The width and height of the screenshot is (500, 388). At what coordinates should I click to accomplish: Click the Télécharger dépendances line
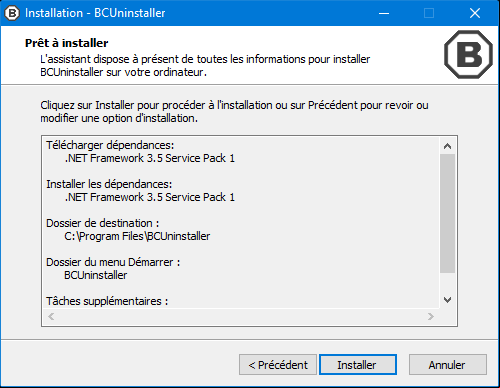(110, 145)
